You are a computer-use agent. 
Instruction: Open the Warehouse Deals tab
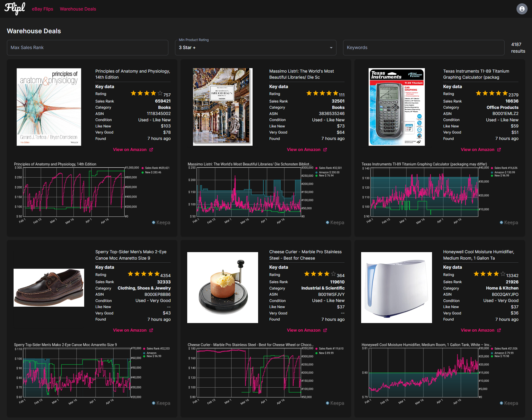point(78,9)
